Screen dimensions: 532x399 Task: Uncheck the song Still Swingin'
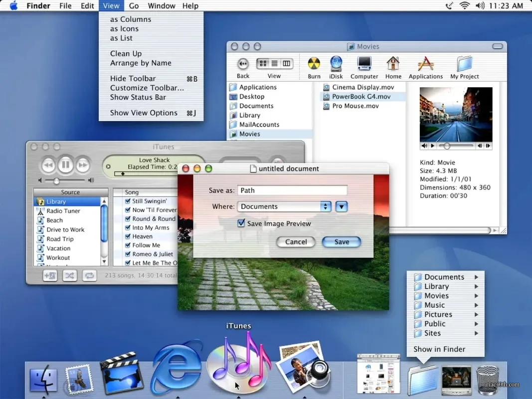point(128,201)
